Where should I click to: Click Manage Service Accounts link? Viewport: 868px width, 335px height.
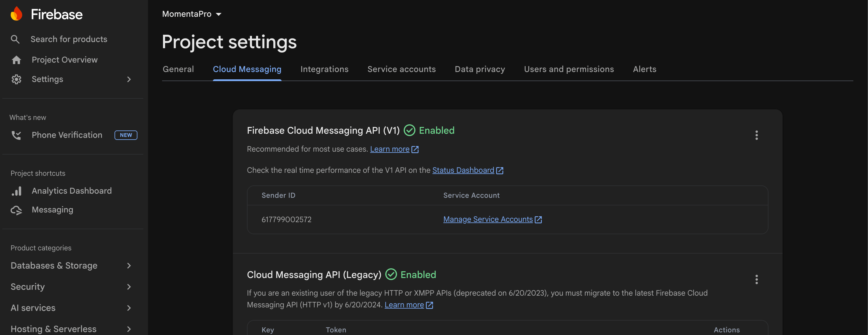[x=487, y=219]
